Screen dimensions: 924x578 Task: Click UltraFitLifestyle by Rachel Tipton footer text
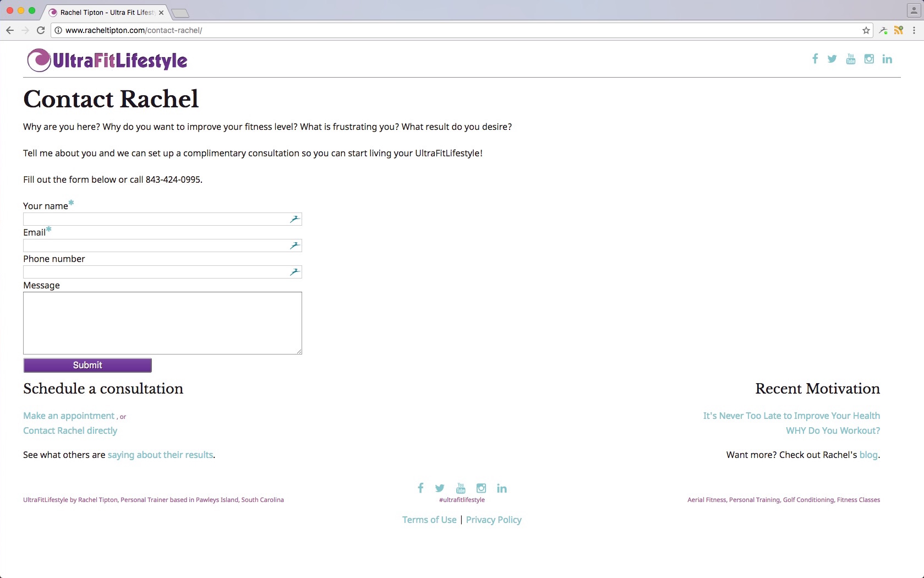click(x=154, y=500)
